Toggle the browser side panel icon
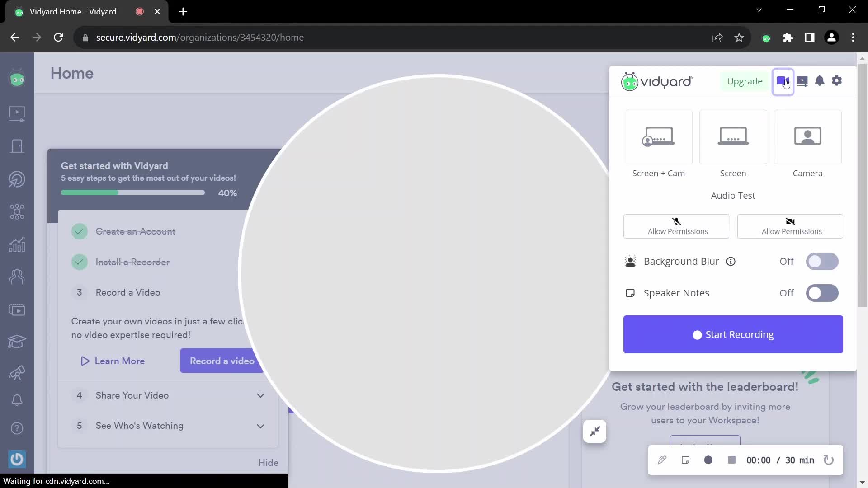The image size is (868, 488). (810, 38)
